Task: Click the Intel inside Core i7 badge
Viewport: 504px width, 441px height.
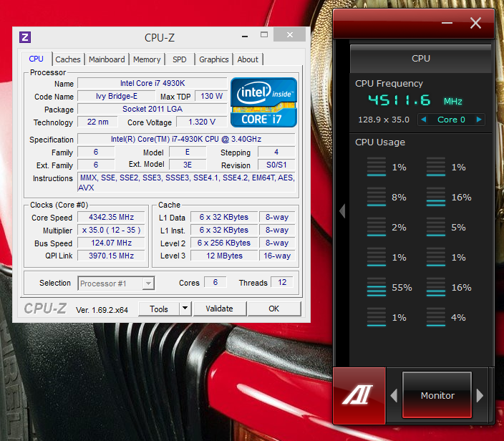Action: [263, 102]
